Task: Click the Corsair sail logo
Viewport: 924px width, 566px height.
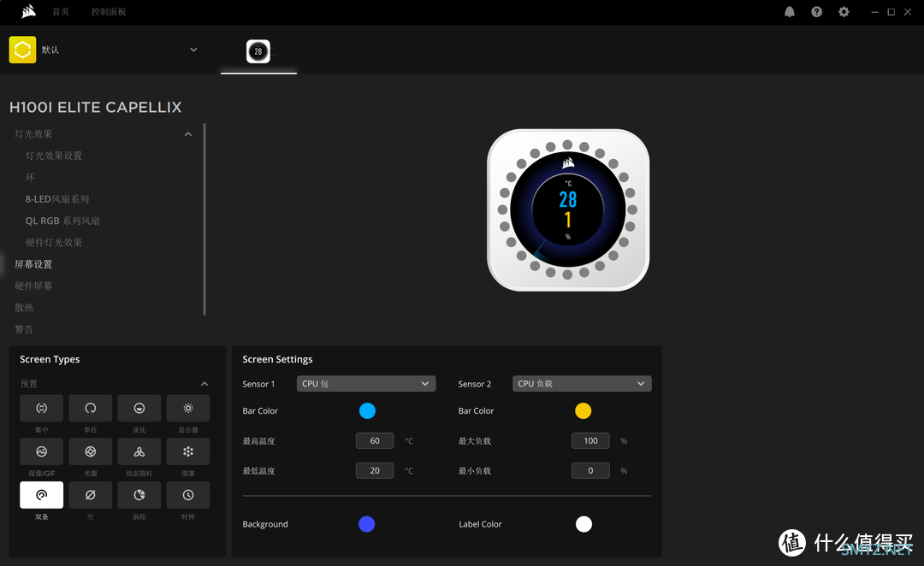Action: tap(28, 12)
